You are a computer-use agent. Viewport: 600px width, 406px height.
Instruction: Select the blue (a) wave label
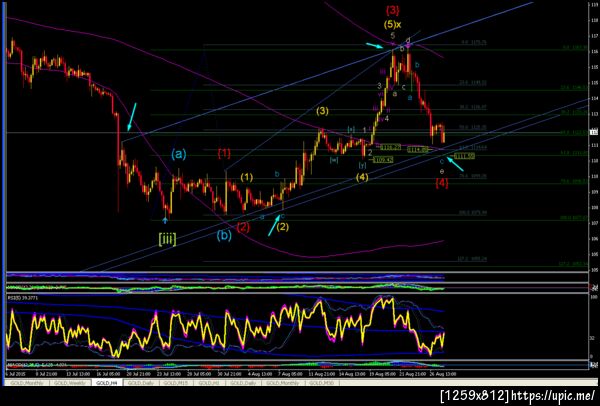click(x=179, y=154)
